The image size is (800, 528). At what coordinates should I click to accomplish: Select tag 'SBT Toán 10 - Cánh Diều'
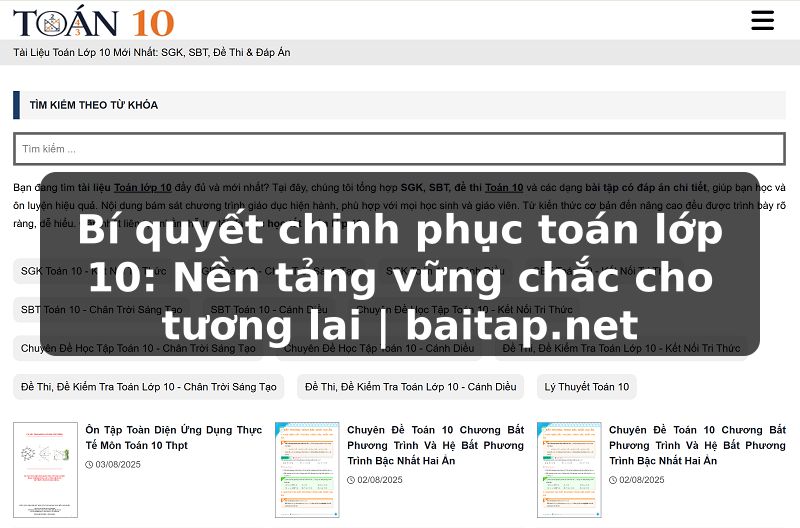click(269, 310)
